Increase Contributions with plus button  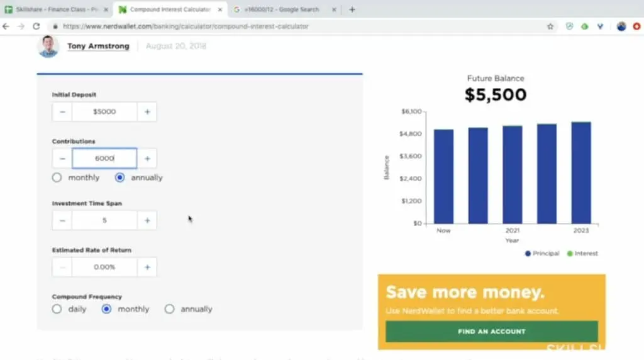(x=147, y=158)
